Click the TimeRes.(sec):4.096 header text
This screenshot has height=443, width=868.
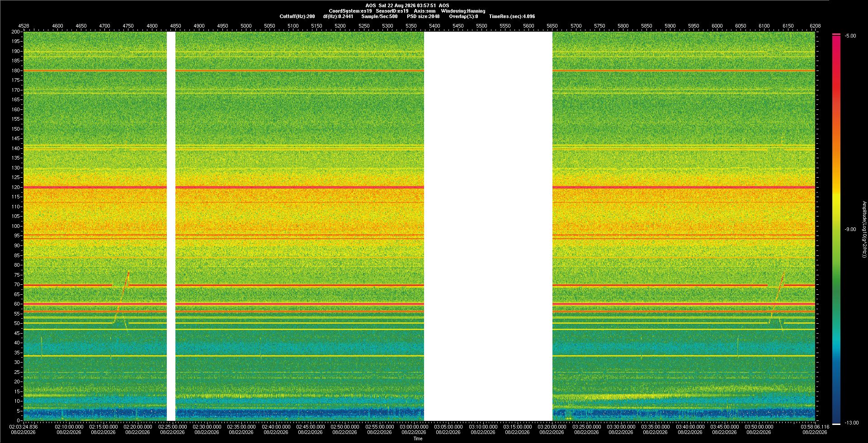click(x=512, y=16)
